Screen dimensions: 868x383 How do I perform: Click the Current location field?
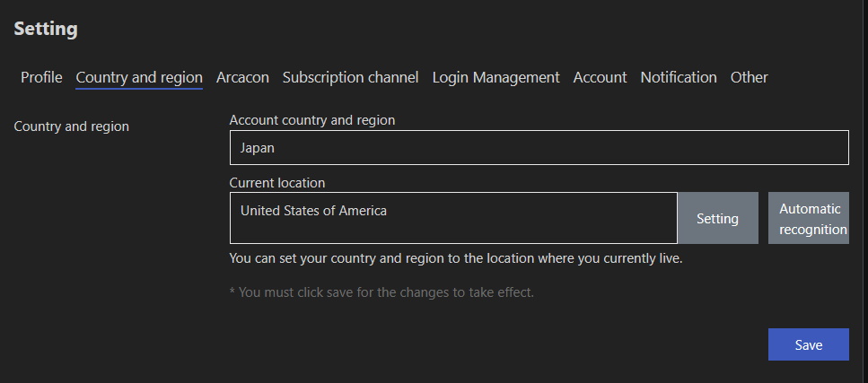[x=453, y=218]
